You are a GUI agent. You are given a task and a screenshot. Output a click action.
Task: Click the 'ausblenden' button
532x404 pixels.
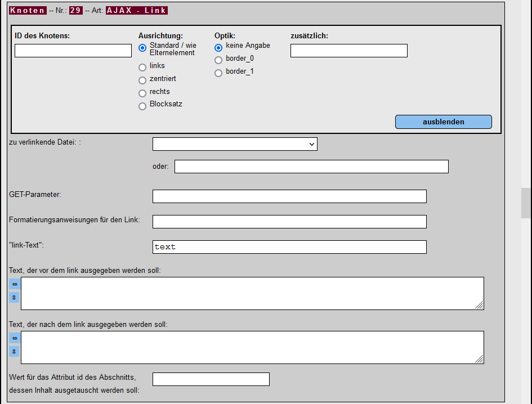[x=443, y=122]
